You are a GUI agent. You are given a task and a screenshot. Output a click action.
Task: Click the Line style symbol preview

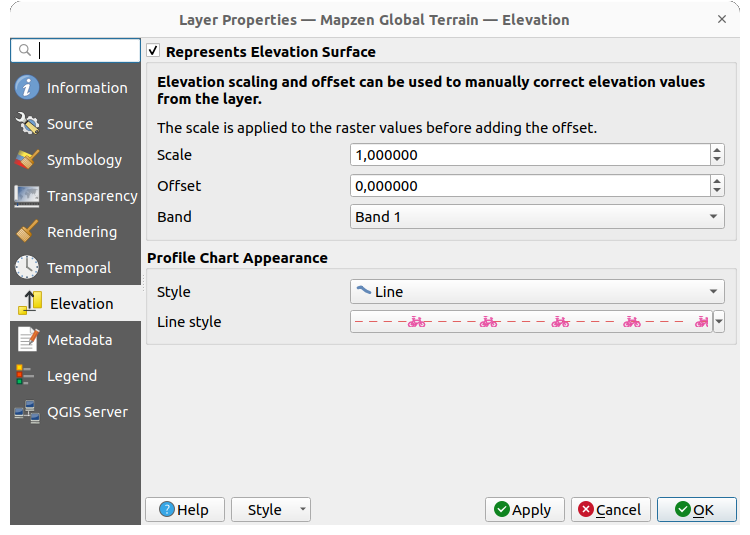click(530, 322)
